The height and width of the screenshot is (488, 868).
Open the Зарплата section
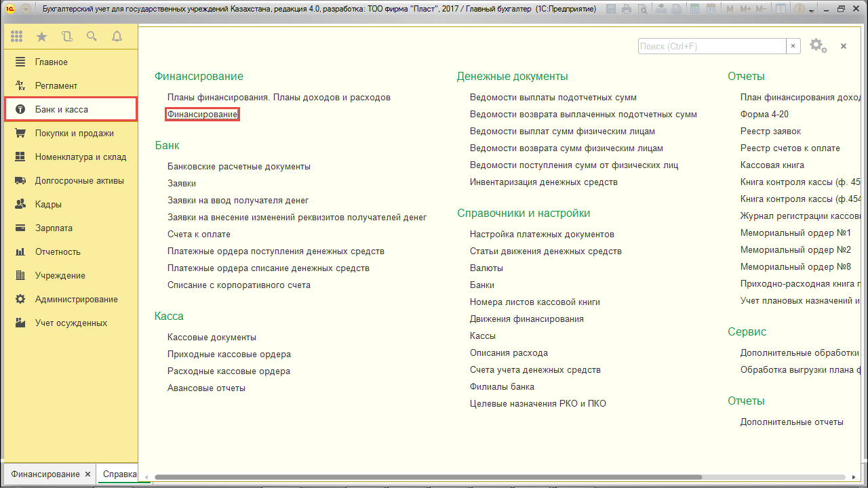coord(54,228)
